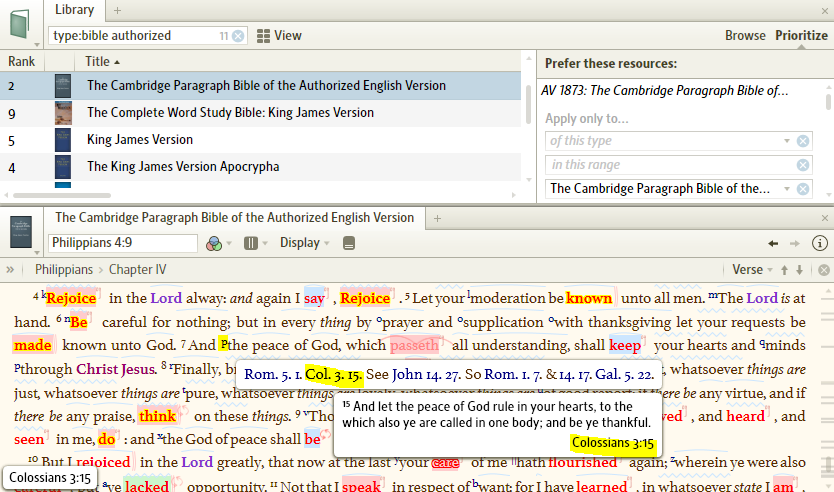Show resource information panel
This screenshot has width=834, height=492.
tap(820, 243)
